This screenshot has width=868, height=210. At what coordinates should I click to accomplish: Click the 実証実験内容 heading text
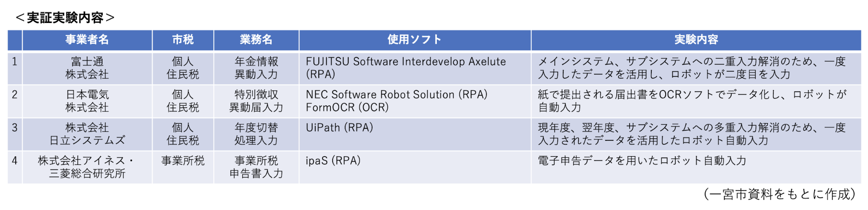click(x=65, y=18)
